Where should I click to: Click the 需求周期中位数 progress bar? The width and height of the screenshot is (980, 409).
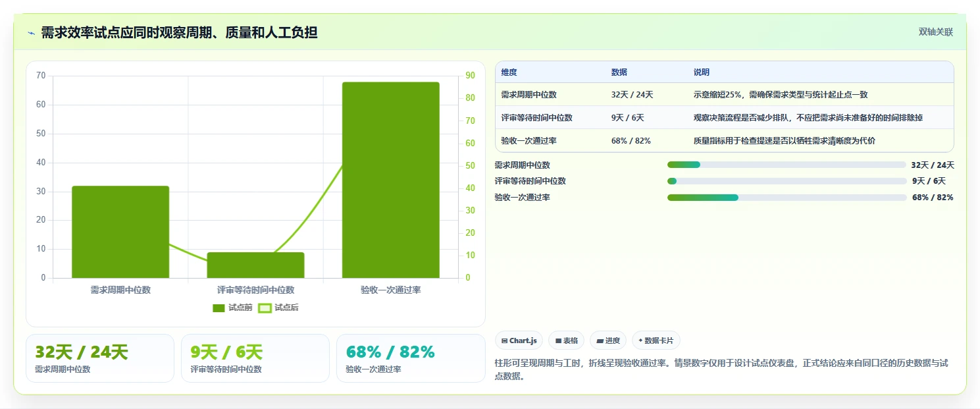[787, 165]
